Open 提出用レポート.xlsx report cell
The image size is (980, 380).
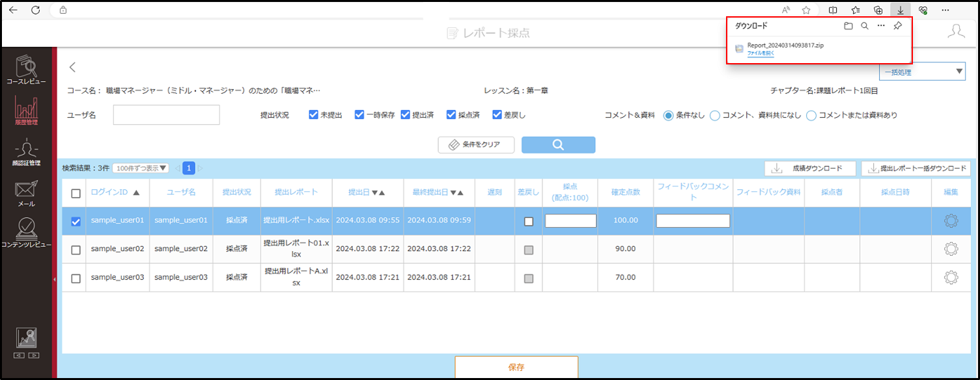(296, 221)
